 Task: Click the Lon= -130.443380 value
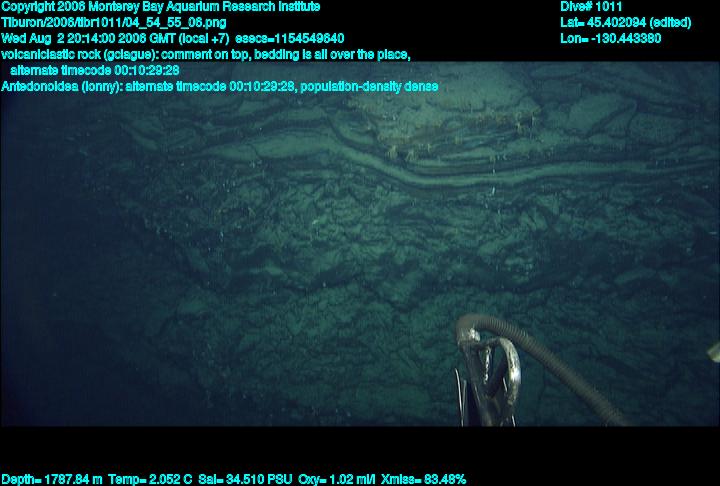pyautogui.click(x=611, y=38)
